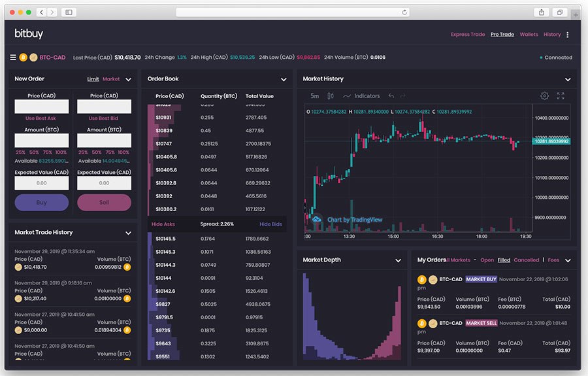This screenshot has width=588, height=376.
Task: Click the chart undo arrow
Action: 391,96
